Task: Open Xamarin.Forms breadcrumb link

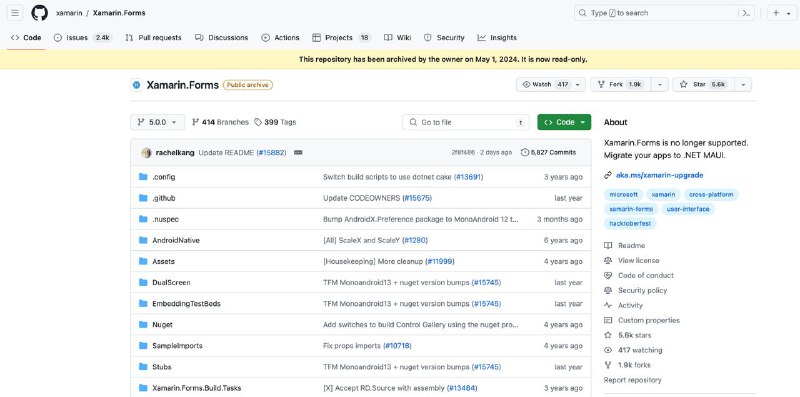Action: [119, 13]
